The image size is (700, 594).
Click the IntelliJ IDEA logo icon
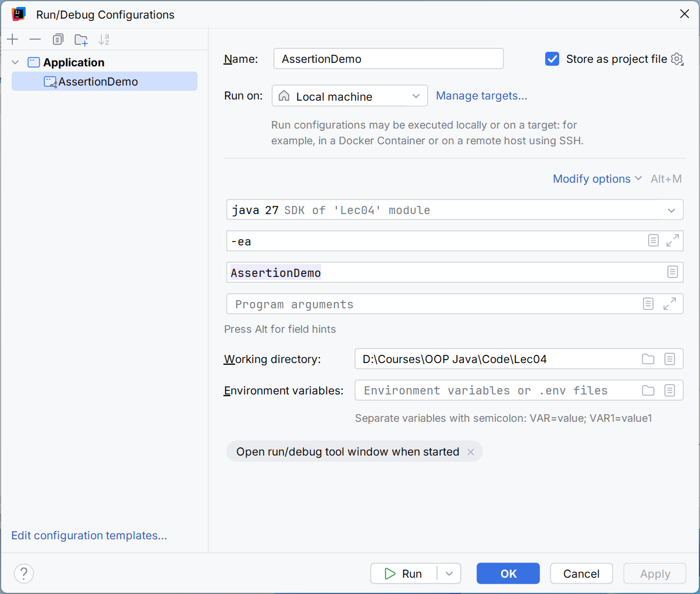19,14
